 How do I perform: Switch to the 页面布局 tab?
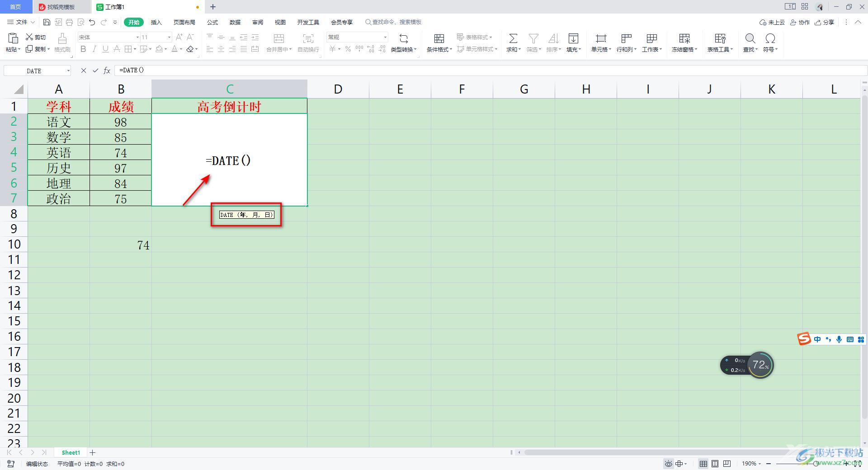tap(184, 22)
